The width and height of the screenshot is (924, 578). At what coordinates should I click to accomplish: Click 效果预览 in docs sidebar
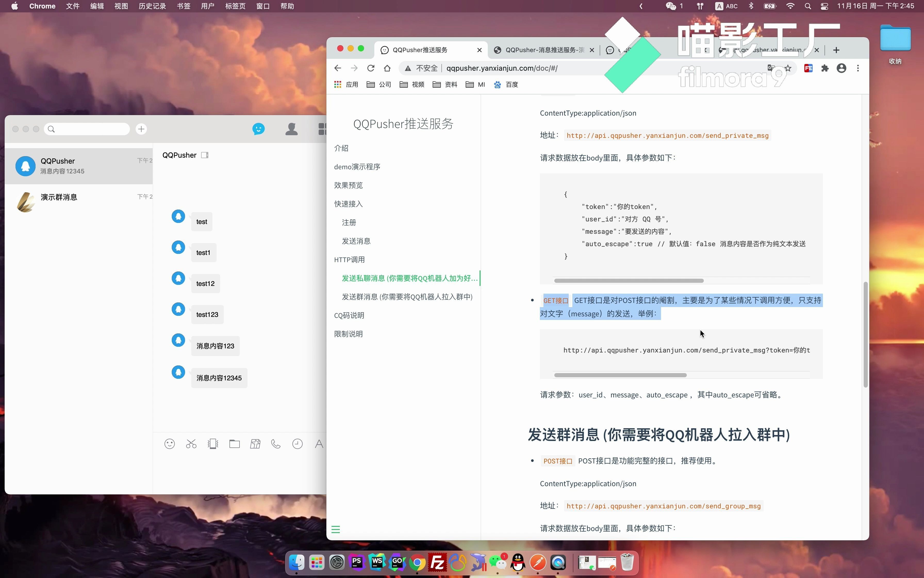tap(348, 186)
